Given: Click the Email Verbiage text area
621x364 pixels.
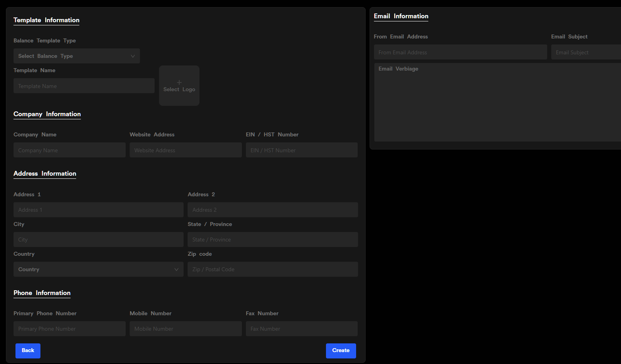Looking at the screenshot, I should [498, 102].
